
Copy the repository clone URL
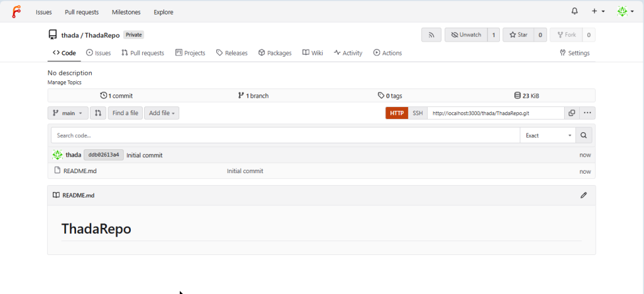572,113
